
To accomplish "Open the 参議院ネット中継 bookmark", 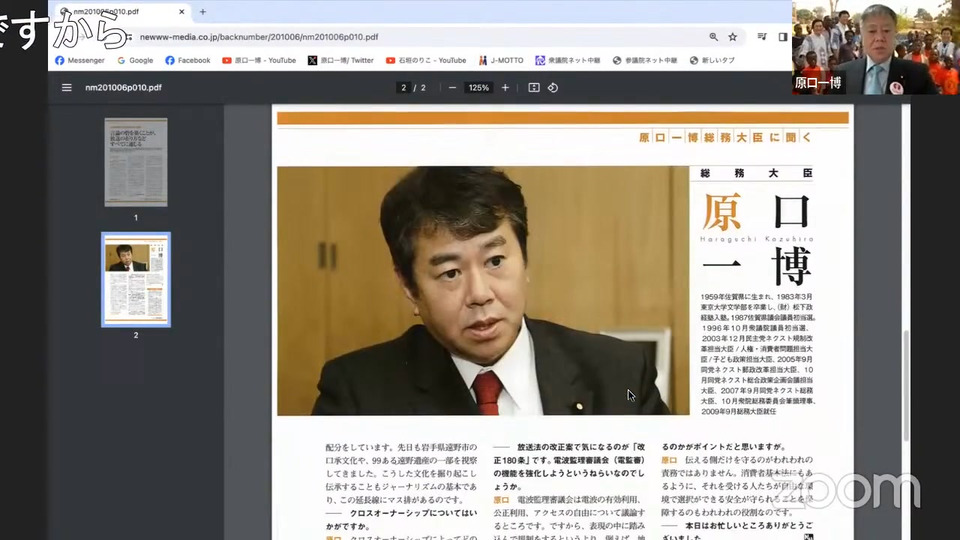I will click(645, 60).
